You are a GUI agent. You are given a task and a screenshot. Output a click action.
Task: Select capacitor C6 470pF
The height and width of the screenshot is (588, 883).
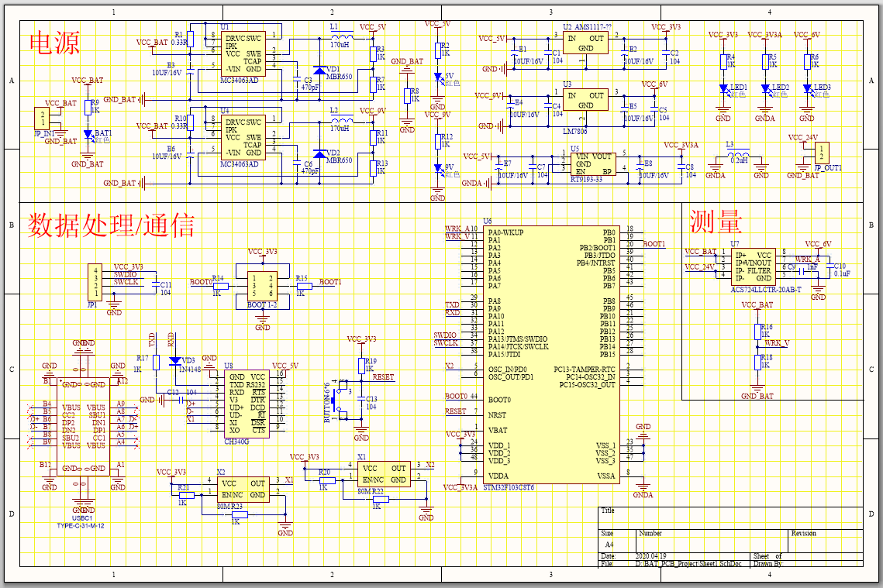coord(296,161)
